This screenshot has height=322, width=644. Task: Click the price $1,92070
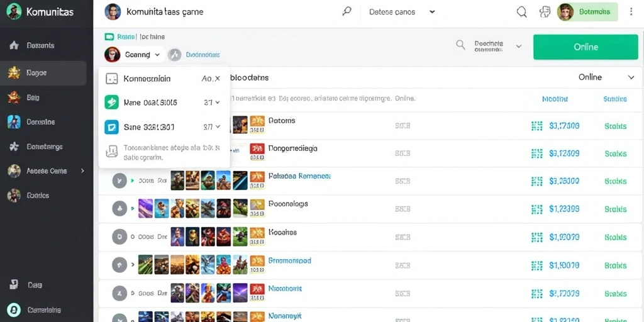point(564,237)
